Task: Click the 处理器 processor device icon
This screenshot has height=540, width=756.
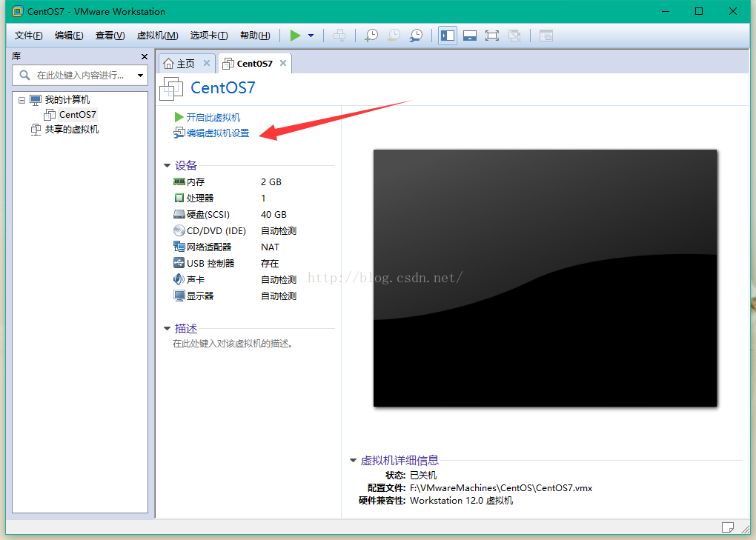Action: 179,198
